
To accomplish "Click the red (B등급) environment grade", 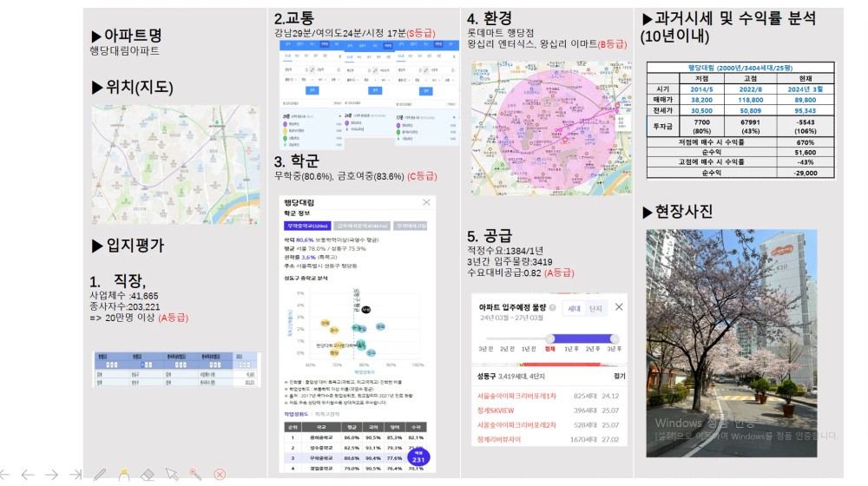I will [612, 44].
